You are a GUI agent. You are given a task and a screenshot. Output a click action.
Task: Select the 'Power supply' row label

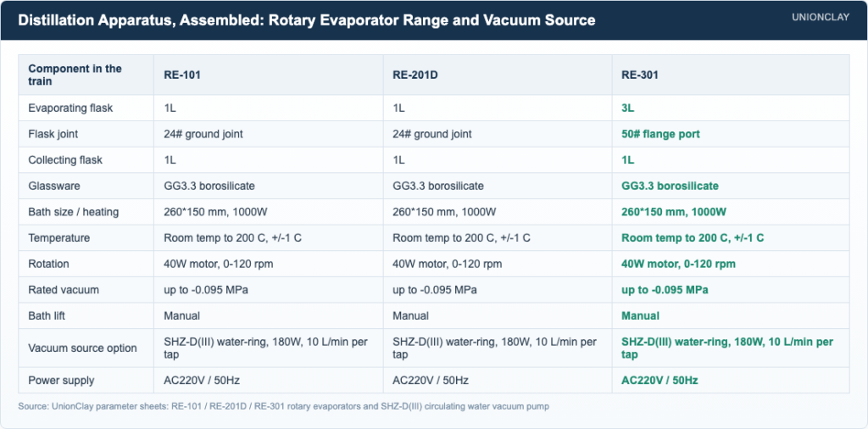tap(61, 381)
